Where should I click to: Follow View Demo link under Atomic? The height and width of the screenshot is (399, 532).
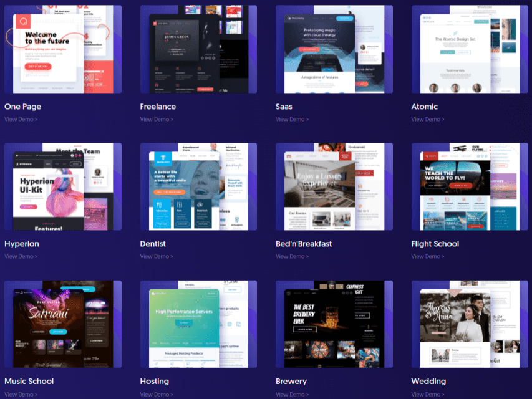pyautogui.click(x=428, y=119)
